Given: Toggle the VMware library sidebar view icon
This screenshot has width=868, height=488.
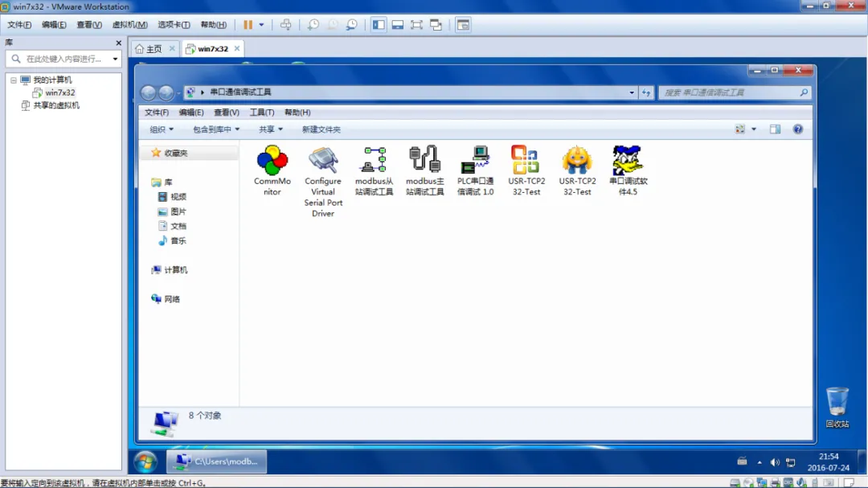Looking at the screenshot, I should 379,24.
